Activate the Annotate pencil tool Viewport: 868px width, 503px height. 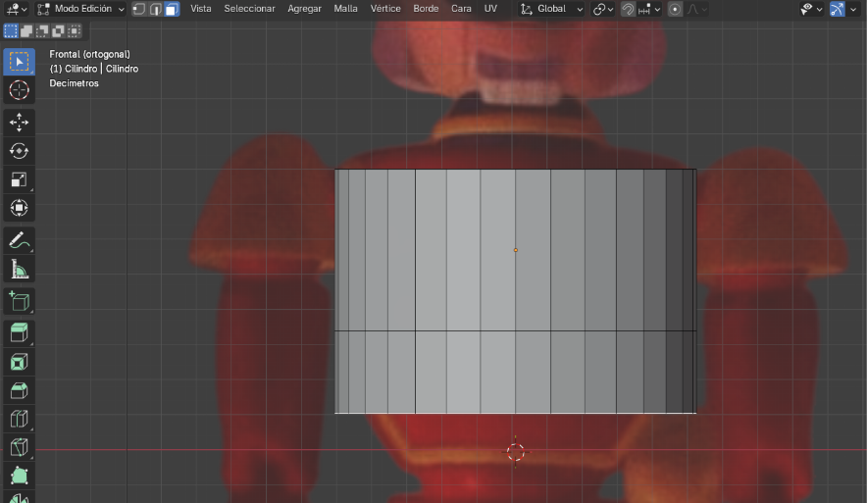pos(19,240)
